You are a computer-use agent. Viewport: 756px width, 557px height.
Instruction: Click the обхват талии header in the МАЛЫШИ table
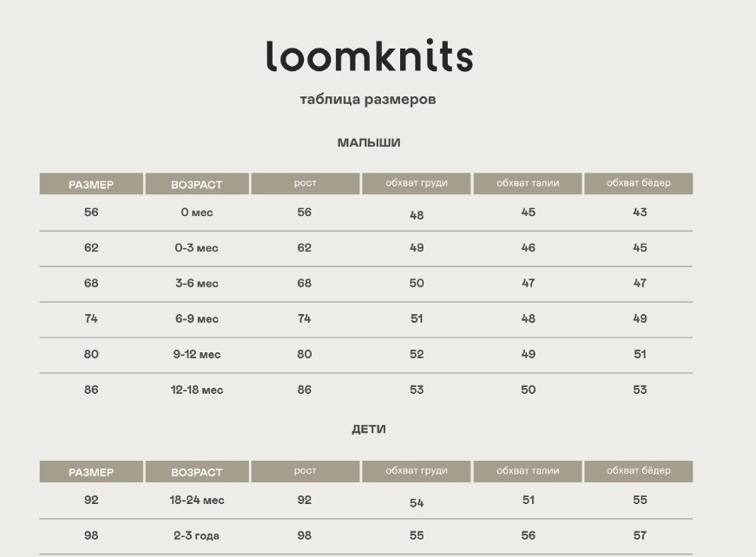point(528,184)
